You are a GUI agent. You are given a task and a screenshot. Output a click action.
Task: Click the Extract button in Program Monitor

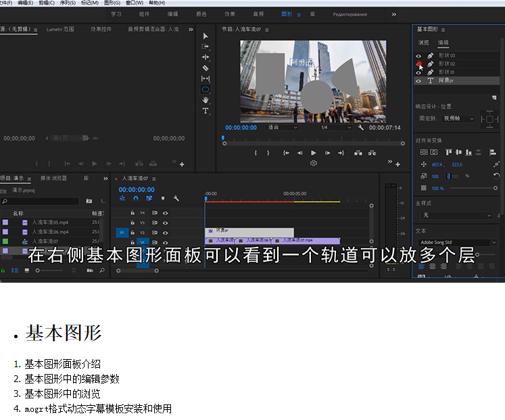click(x=372, y=153)
